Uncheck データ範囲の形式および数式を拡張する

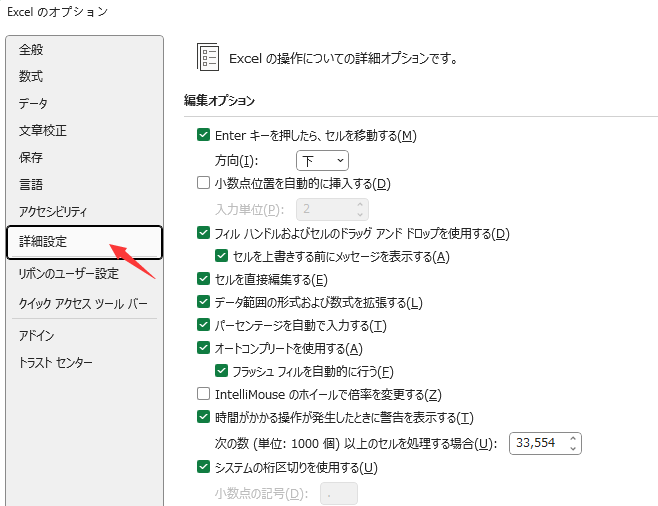click(x=204, y=302)
